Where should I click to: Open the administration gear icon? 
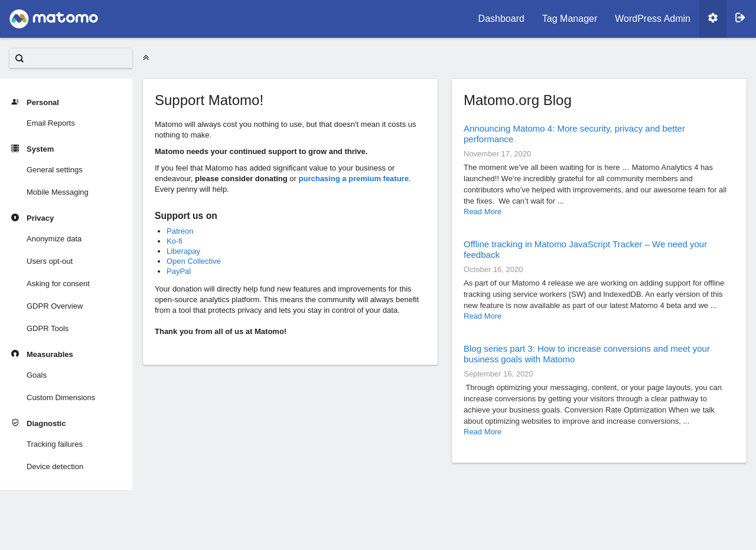pyautogui.click(x=713, y=18)
